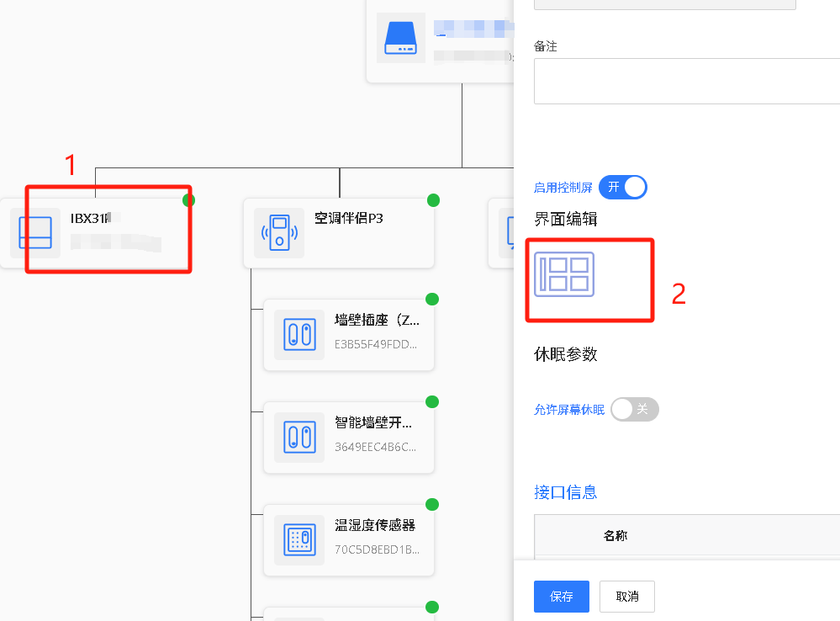This screenshot has width=840, height=621.
Task: Select the 温湿度传感器 device node label
Action: pyautogui.click(x=375, y=525)
